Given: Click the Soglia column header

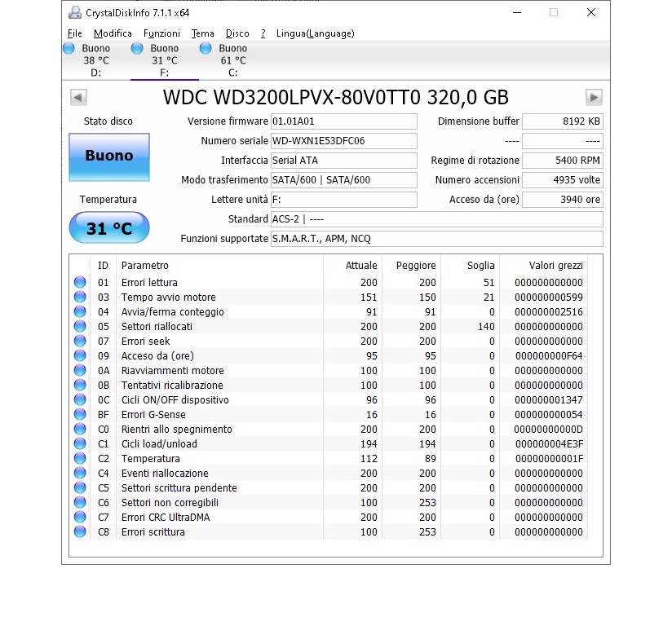Looking at the screenshot, I should [x=470, y=266].
